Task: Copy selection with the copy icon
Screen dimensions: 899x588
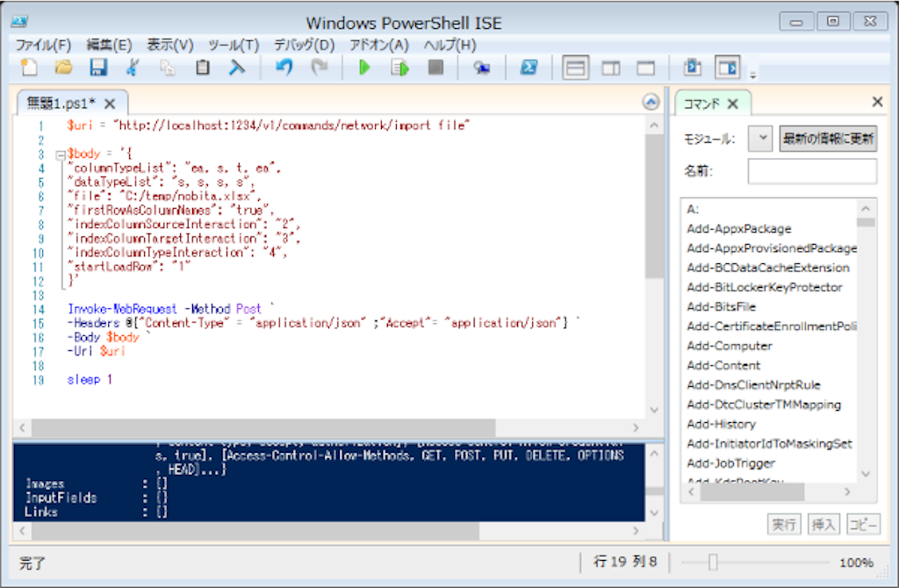Action: (x=168, y=68)
